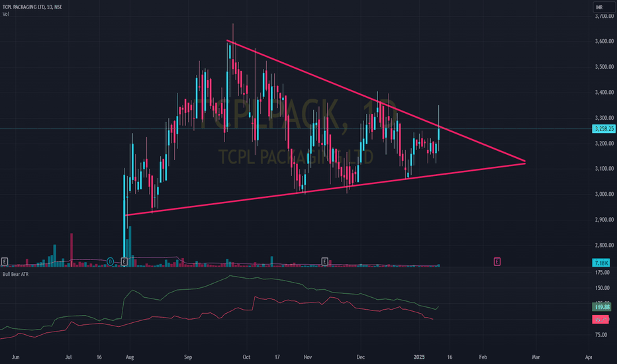This screenshot has height=364, width=617.
Task: Click the volume value label 7.18K
Action: (x=601, y=263)
